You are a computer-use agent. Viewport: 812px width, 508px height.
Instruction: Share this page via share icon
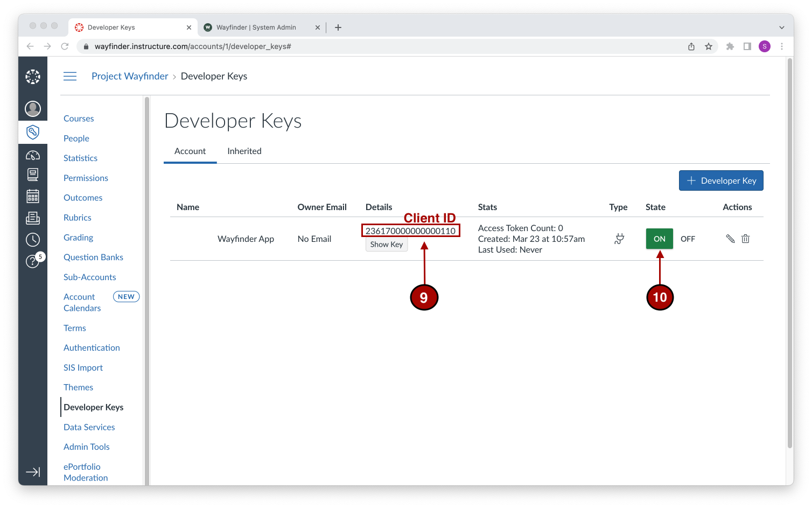pyautogui.click(x=691, y=46)
